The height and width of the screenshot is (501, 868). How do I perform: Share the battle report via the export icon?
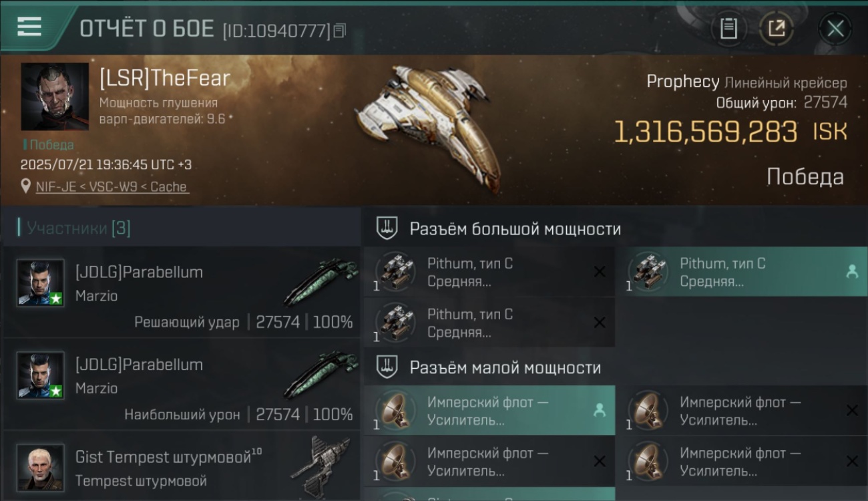pyautogui.click(x=777, y=29)
